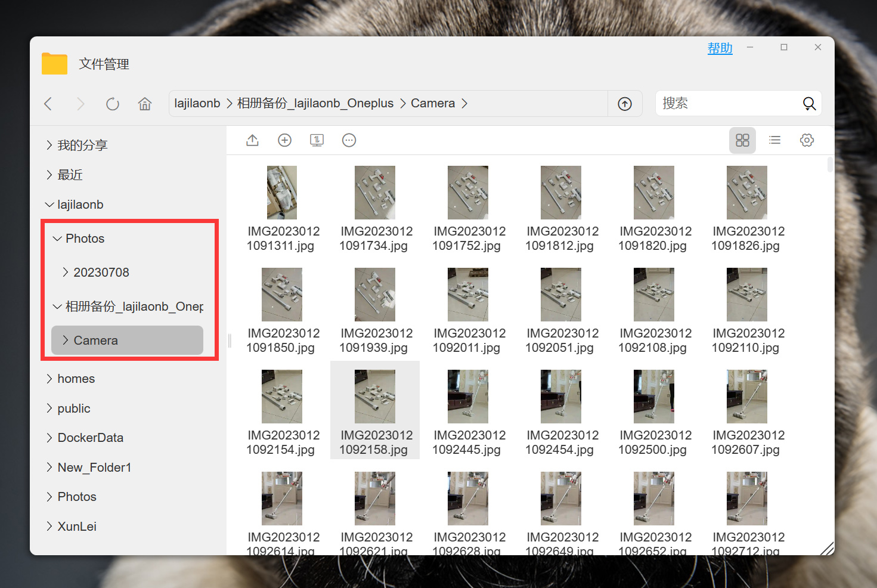Click the search magnifier icon
877x588 pixels.
click(808, 104)
